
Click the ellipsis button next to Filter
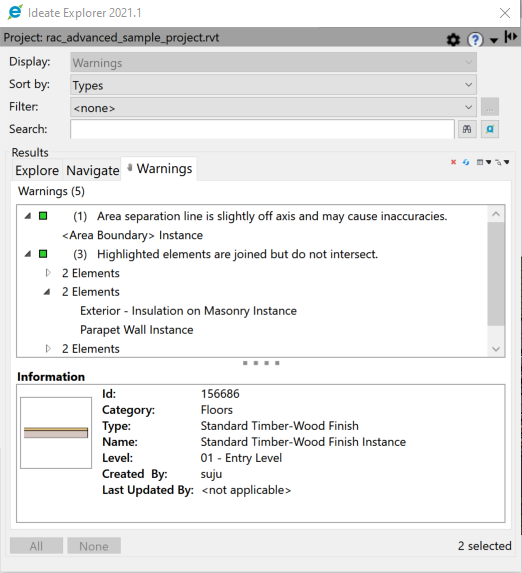click(x=490, y=107)
